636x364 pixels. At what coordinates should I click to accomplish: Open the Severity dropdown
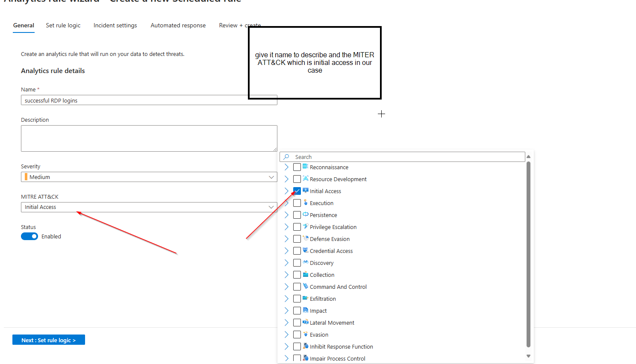(x=149, y=177)
